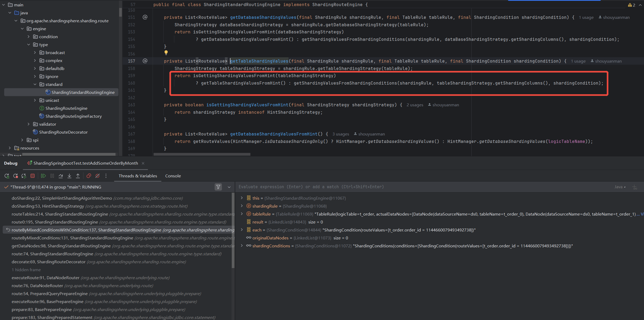Click the Step Over icon

click(61, 176)
